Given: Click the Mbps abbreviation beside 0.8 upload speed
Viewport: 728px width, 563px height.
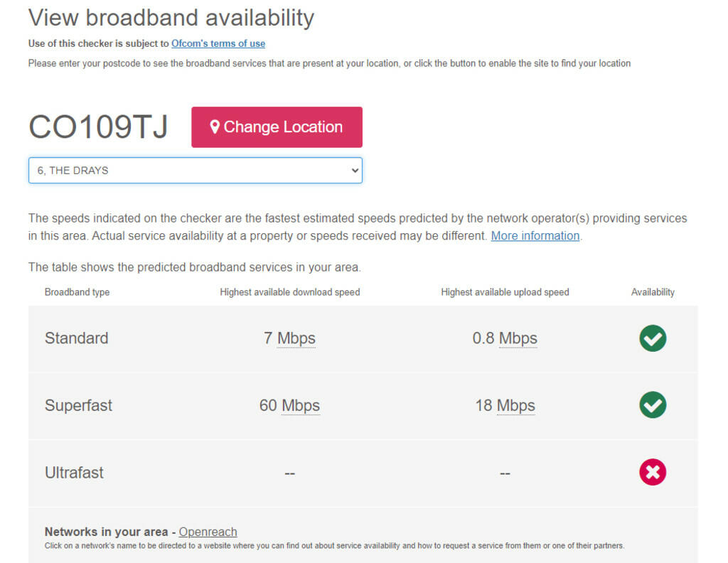Looking at the screenshot, I should (518, 338).
